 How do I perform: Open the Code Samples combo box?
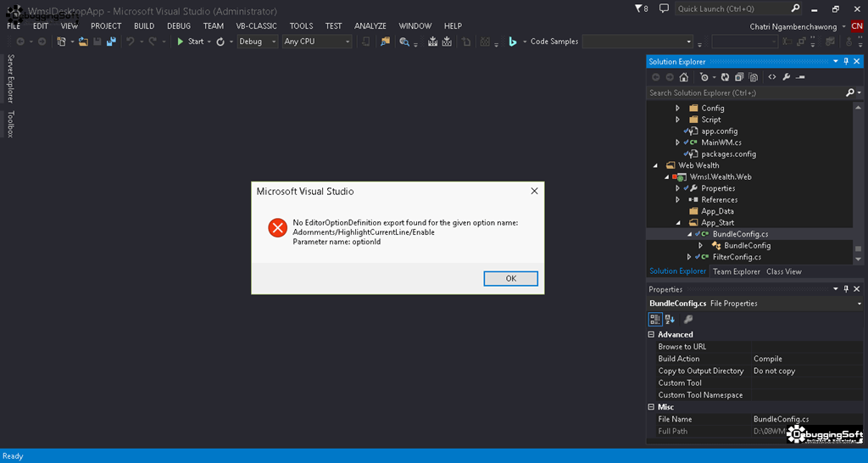coord(637,42)
